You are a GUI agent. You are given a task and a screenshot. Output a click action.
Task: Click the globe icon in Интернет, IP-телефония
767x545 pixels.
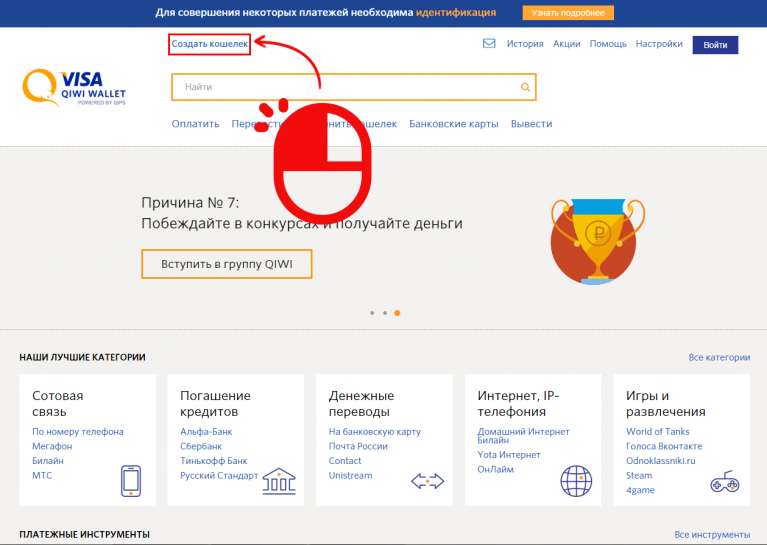pos(576,481)
